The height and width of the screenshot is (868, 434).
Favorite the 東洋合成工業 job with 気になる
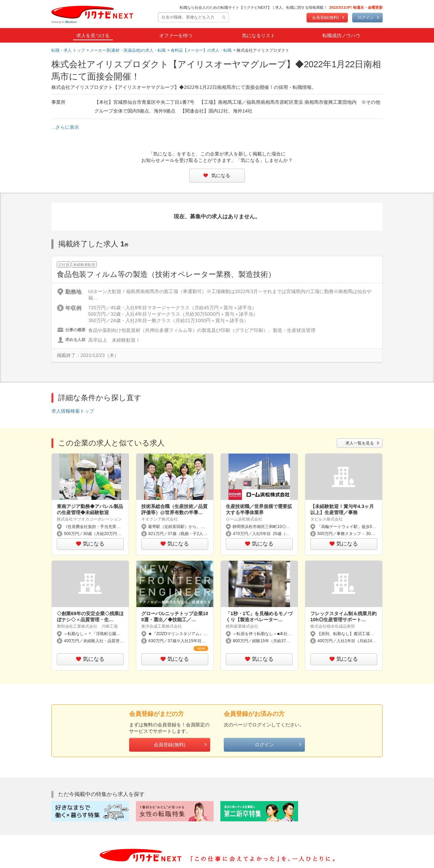click(x=175, y=659)
